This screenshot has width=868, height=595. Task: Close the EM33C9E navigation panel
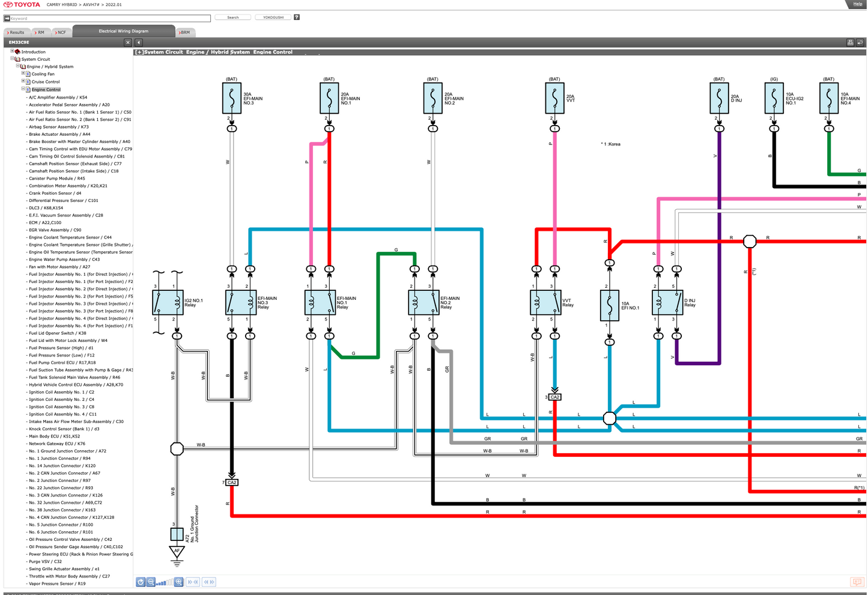[127, 43]
